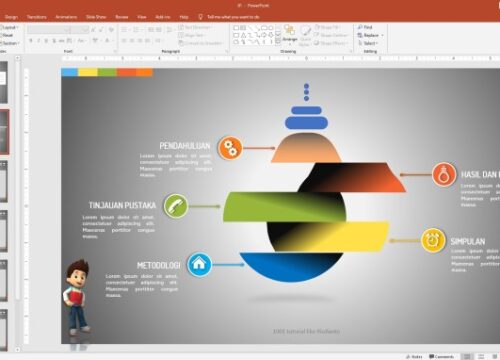Screen dimensions: 500x360
Task: Toggle Italic formatting in Font group
Action: click(38, 41)
